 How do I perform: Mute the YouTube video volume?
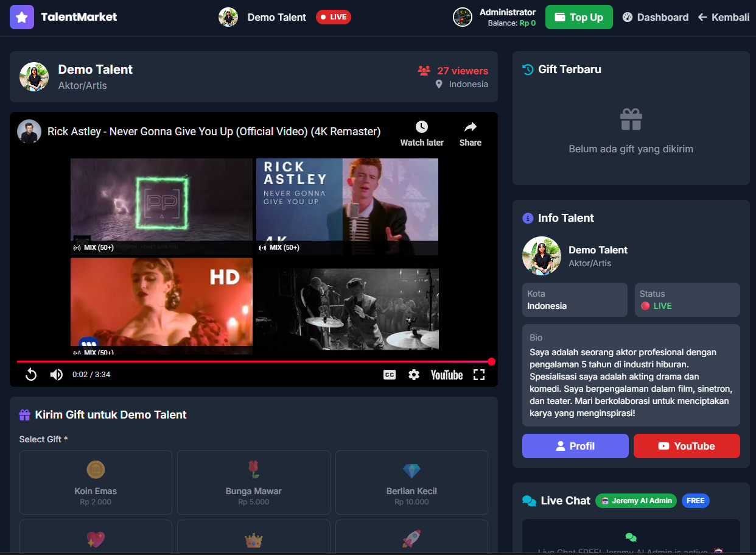pyautogui.click(x=56, y=374)
